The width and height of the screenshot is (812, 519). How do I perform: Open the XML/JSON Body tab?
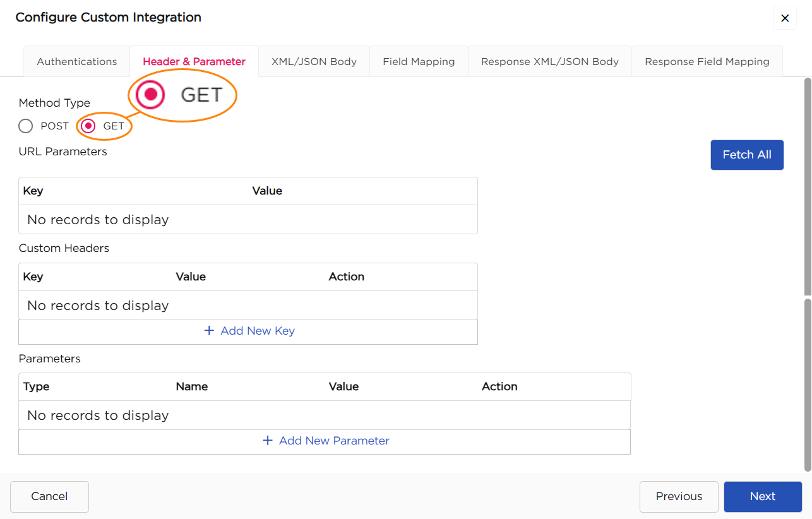(314, 62)
